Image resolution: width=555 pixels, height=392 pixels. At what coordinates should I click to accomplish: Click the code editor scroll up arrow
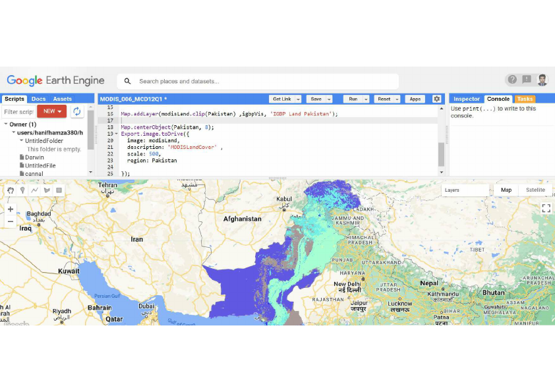click(441, 109)
